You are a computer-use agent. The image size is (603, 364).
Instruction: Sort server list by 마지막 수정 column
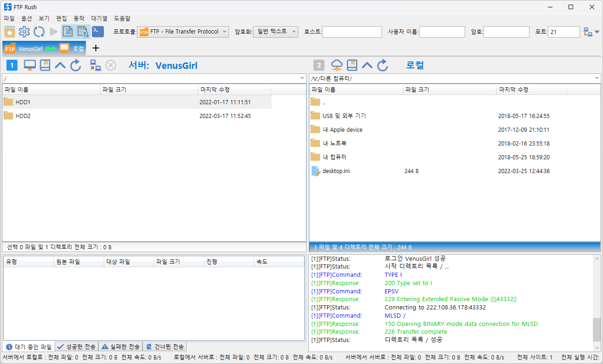coord(235,90)
